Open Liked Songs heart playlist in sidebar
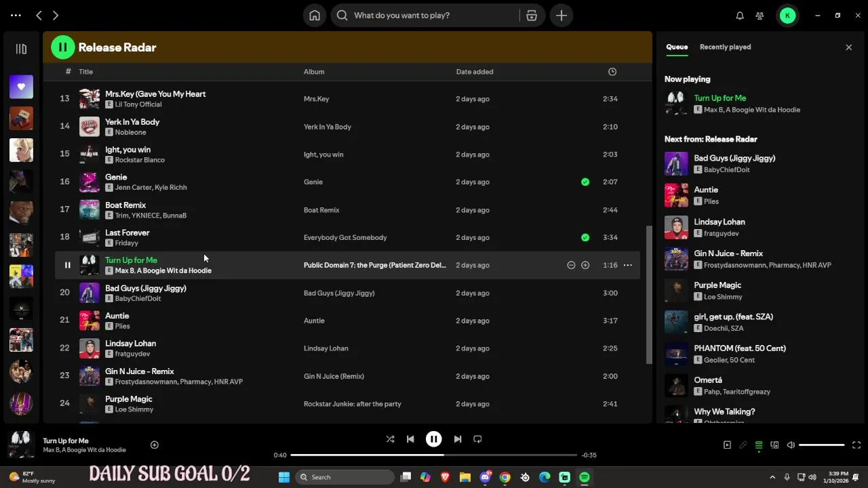This screenshot has height=488, width=868. [21, 87]
